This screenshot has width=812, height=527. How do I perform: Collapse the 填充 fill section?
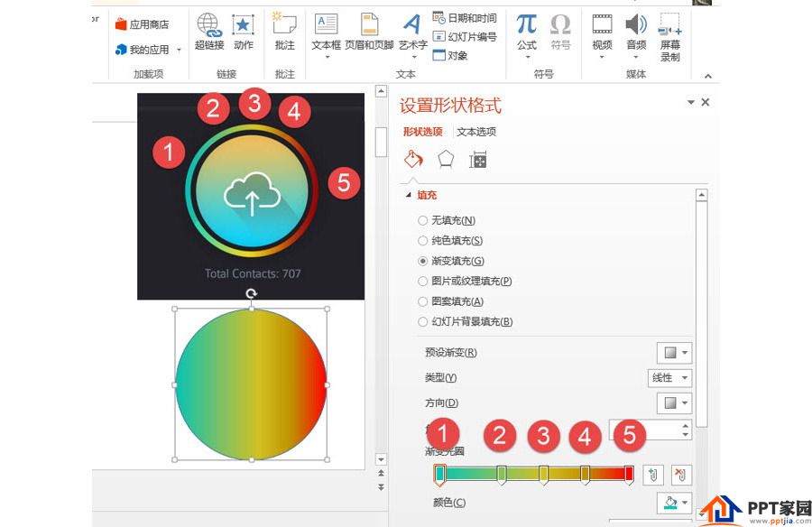(408, 195)
